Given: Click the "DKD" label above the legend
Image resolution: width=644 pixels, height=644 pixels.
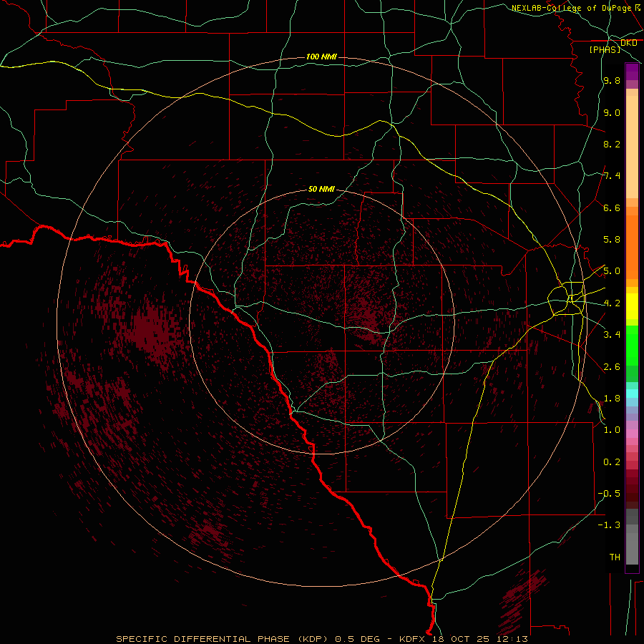Looking at the screenshot, I should (x=629, y=43).
